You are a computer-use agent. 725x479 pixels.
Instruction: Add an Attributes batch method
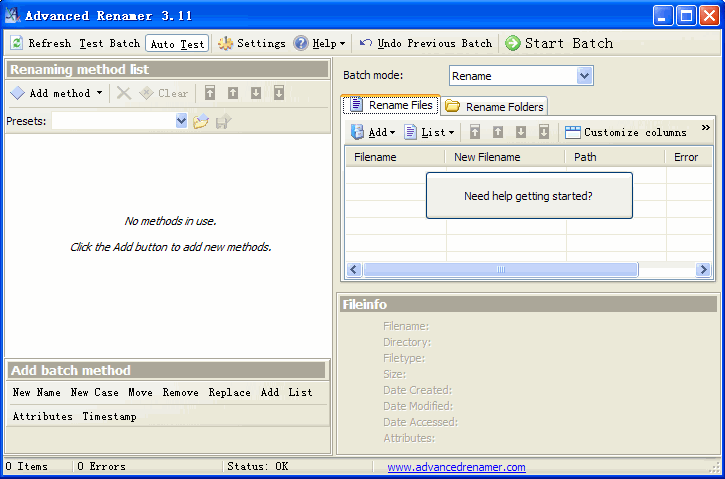[43, 417]
